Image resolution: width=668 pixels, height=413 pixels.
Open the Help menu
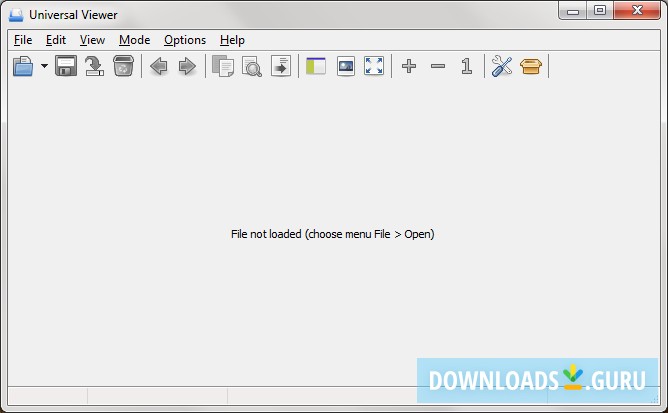[232, 40]
